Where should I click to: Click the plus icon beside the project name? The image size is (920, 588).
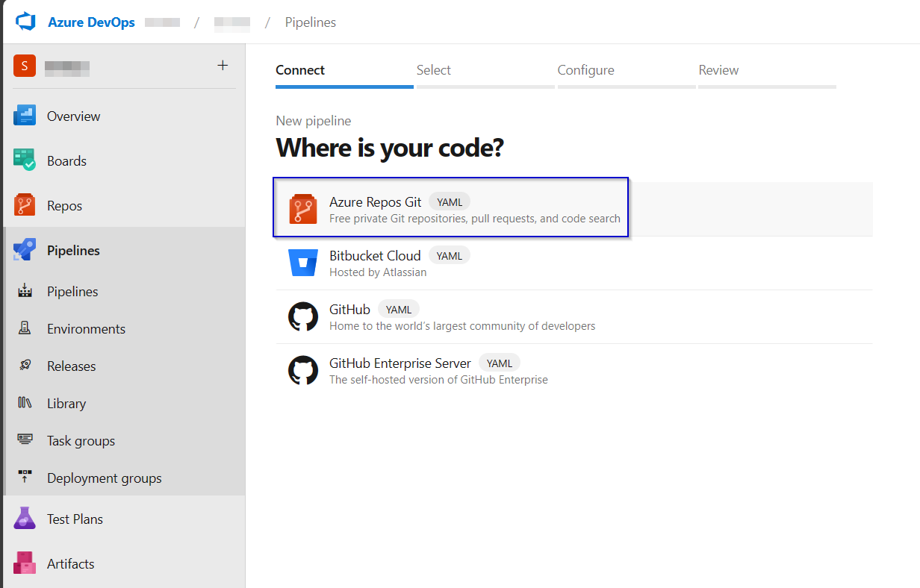tap(223, 66)
